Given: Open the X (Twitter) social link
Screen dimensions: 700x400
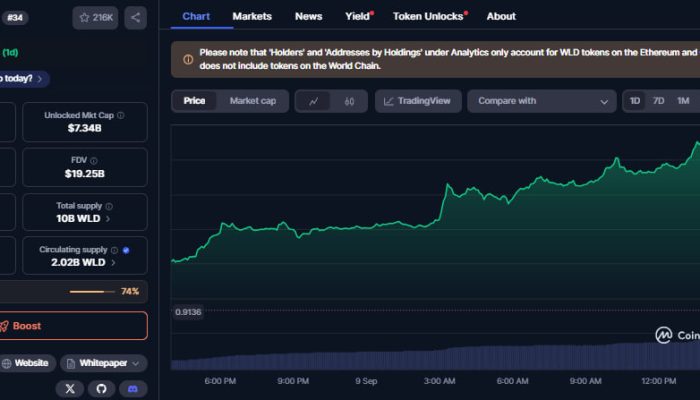Looking at the screenshot, I should pos(70,389).
